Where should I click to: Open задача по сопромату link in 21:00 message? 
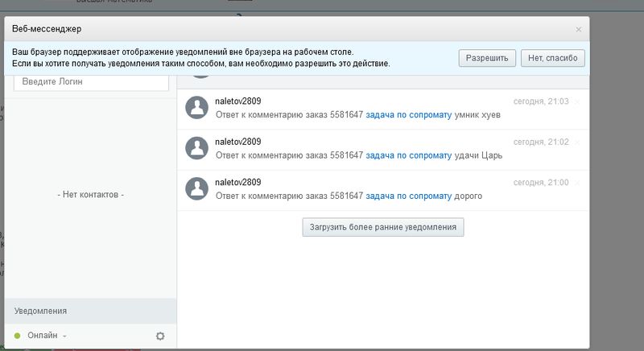408,196
